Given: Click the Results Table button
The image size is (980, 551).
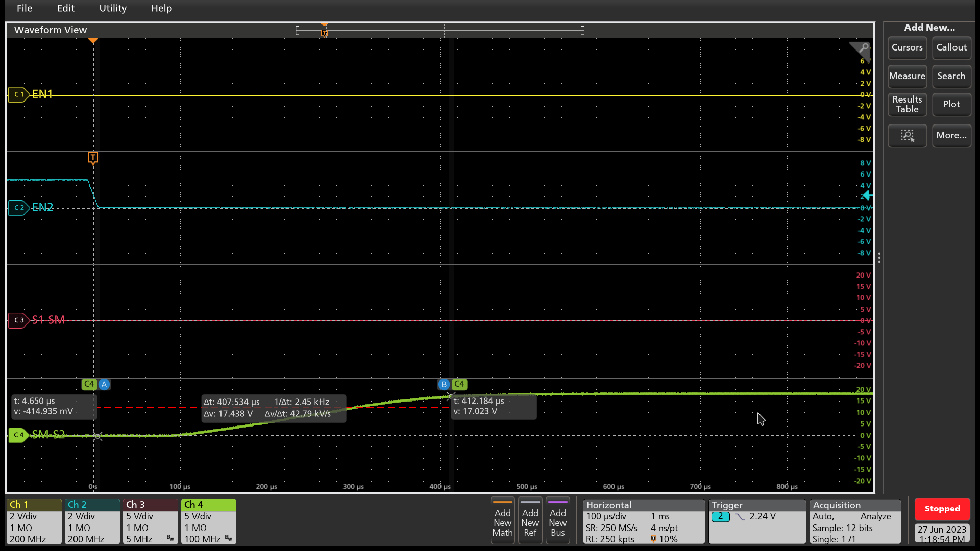Looking at the screenshot, I should click(x=906, y=104).
